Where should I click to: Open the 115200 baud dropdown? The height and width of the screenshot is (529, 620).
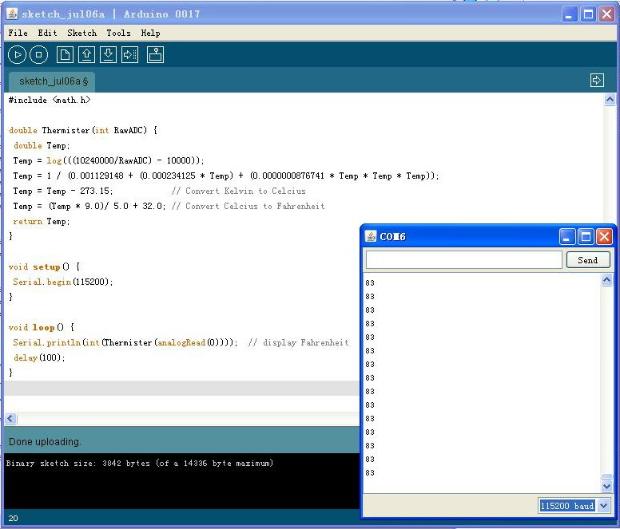tap(603, 506)
